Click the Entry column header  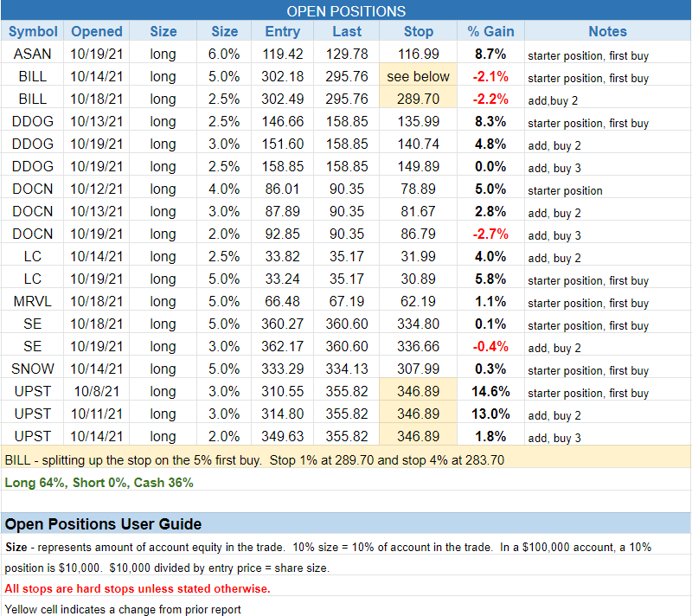283,31
